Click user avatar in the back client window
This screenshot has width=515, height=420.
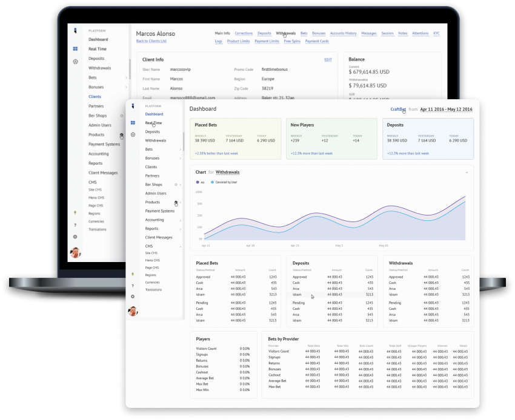[x=75, y=252]
